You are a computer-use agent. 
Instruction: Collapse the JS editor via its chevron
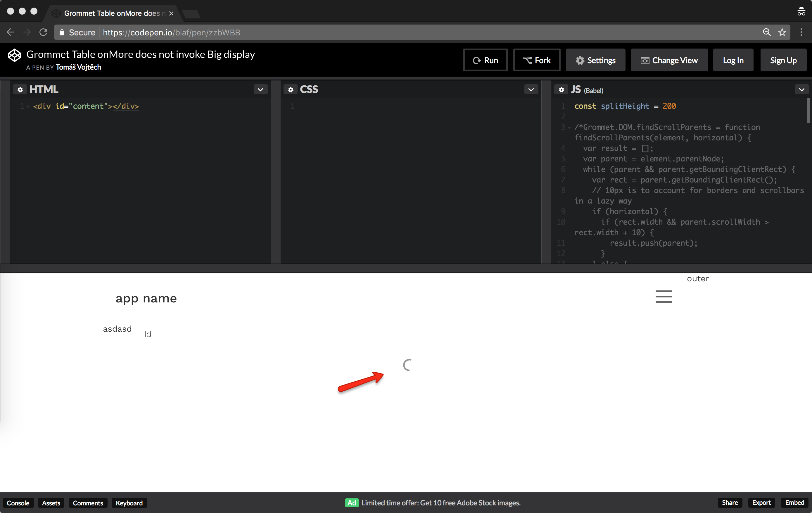(x=802, y=89)
